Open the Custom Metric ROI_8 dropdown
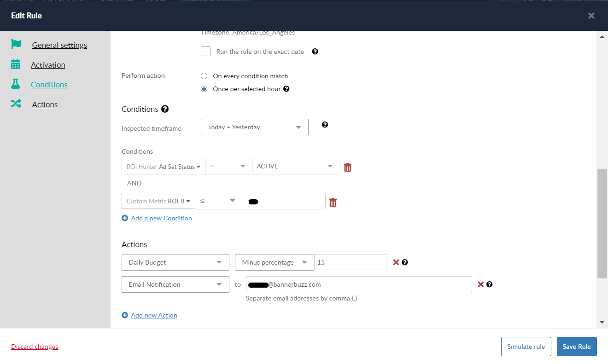The height and width of the screenshot is (364, 608). coord(158,201)
